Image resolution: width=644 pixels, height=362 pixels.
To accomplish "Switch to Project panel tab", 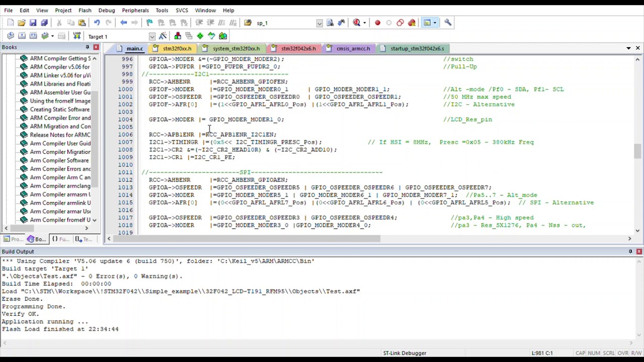I will (x=13, y=239).
